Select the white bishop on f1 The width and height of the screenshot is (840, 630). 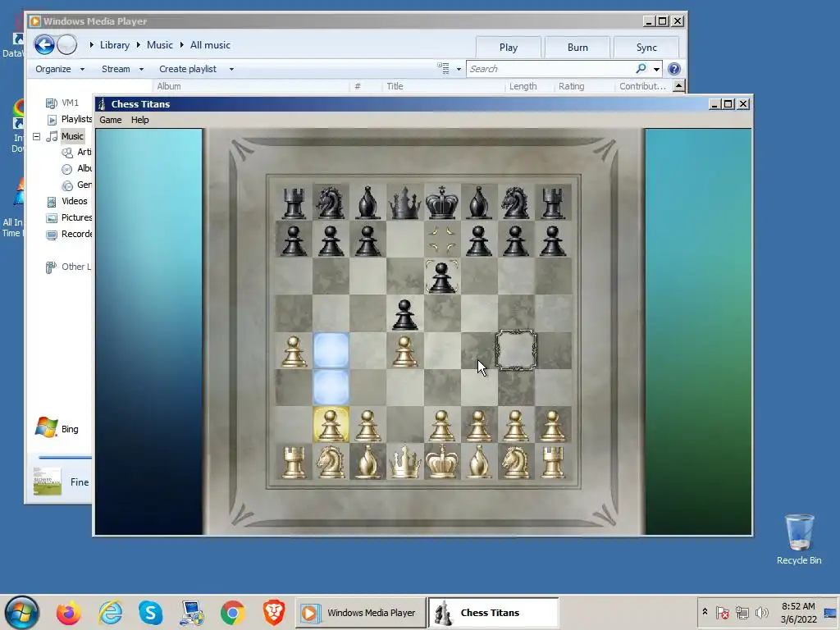[x=479, y=461]
